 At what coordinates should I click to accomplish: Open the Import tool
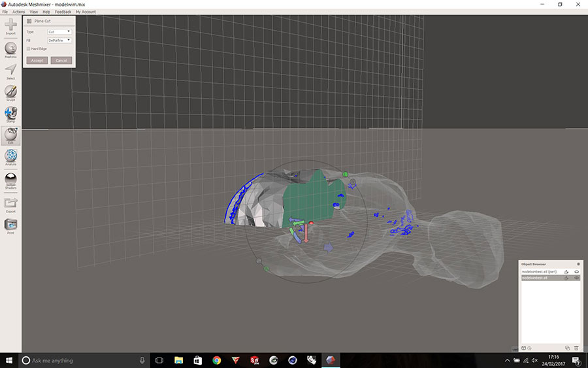(x=10, y=26)
